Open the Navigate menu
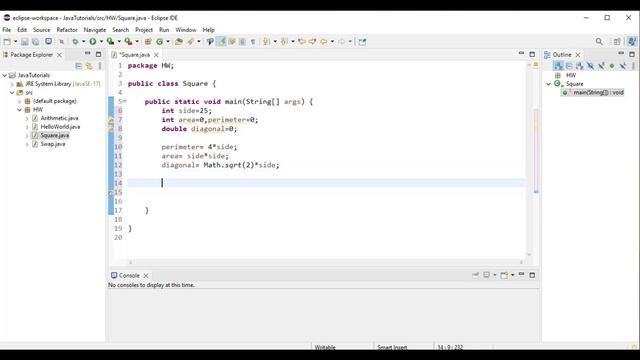The height and width of the screenshot is (360, 640). [95, 30]
